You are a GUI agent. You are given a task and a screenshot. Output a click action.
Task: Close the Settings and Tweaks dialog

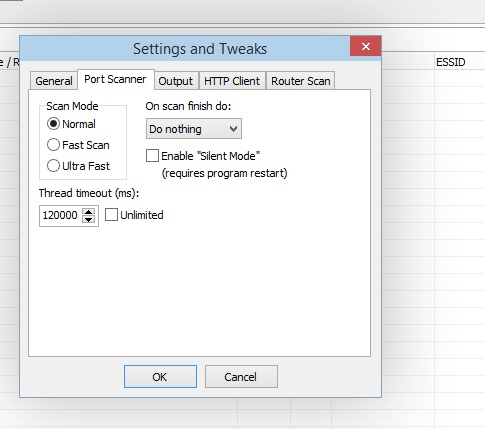click(365, 47)
